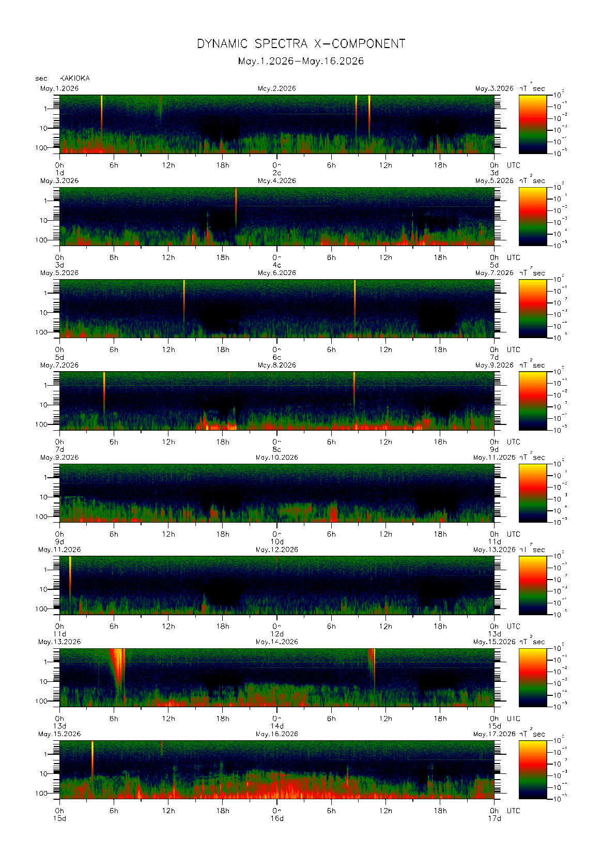Viewport: 602px width, 868px height.
Task: Click the "UTC" label under the May 15–17 panel
Action: click(x=514, y=811)
